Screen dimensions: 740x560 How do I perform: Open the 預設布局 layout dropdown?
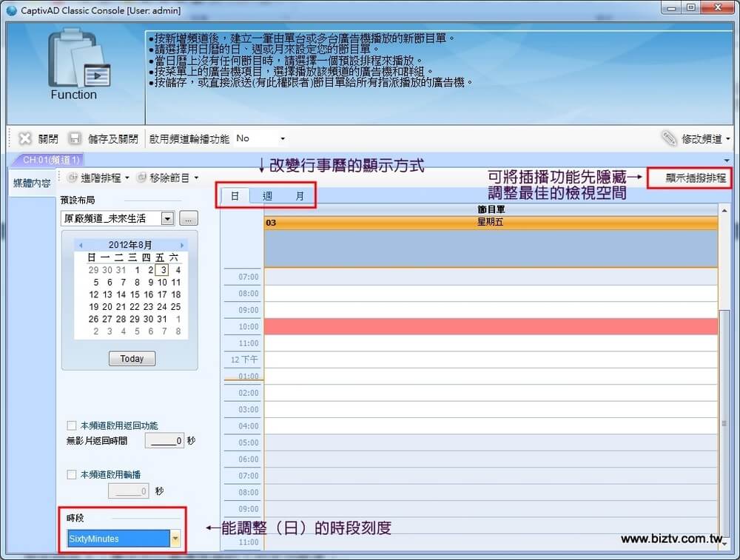pos(166,218)
